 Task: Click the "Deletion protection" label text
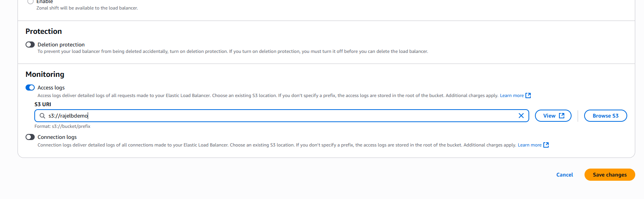[x=61, y=45]
